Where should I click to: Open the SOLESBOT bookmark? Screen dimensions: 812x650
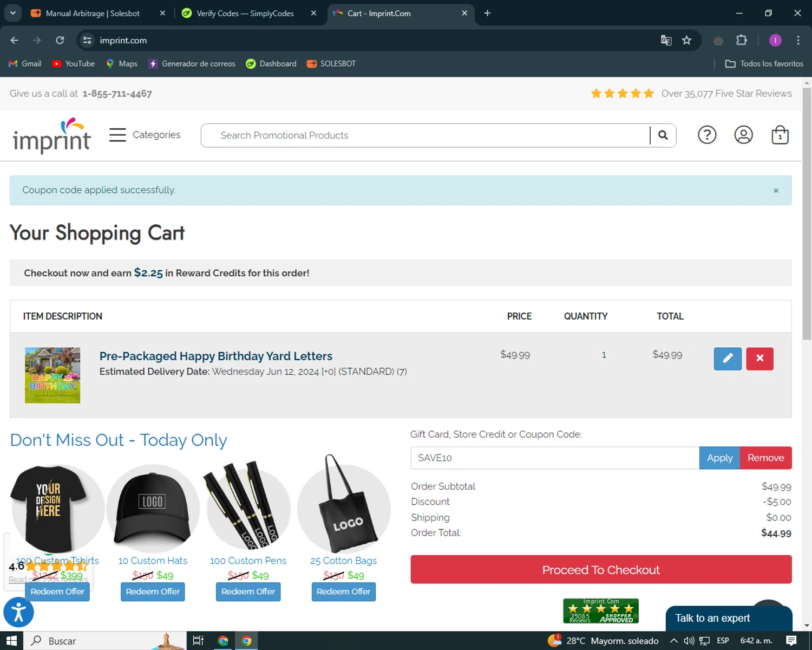(x=331, y=63)
